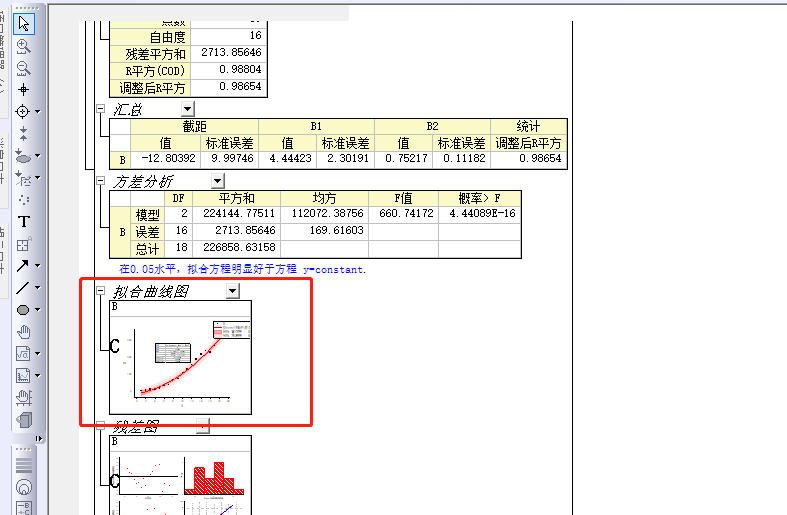787x515 pixels.
Task: Open dropdown arrow next to 拟合曲线图
Action: click(233, 291)
